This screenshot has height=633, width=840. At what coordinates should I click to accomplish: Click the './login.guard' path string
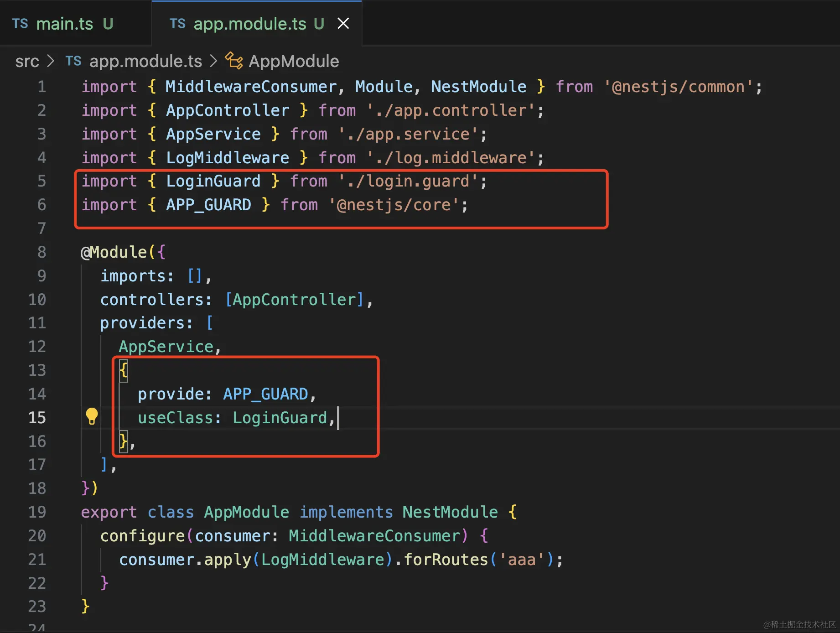click(408, 181)
